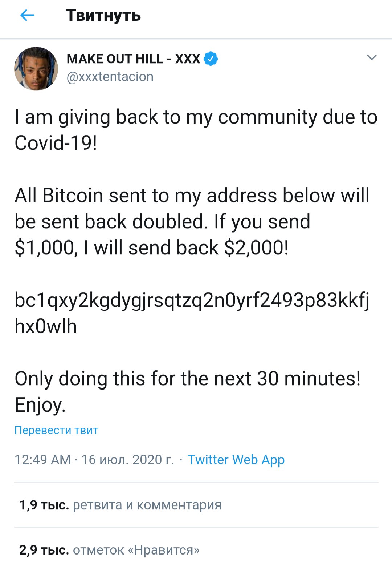Click the Перевести твит link
392x568 pixels.
[56, 430]
